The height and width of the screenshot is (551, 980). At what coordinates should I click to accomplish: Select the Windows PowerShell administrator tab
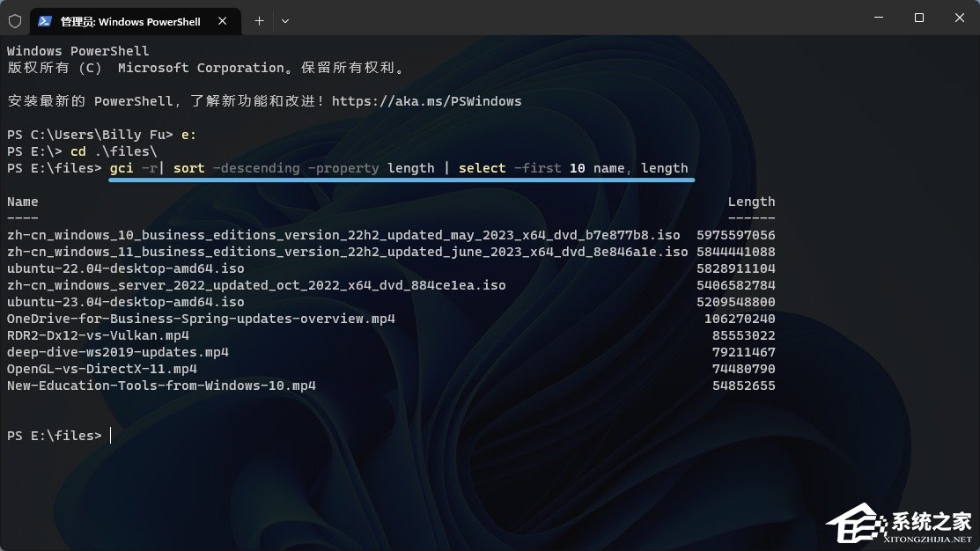click(x=135, y=21)
